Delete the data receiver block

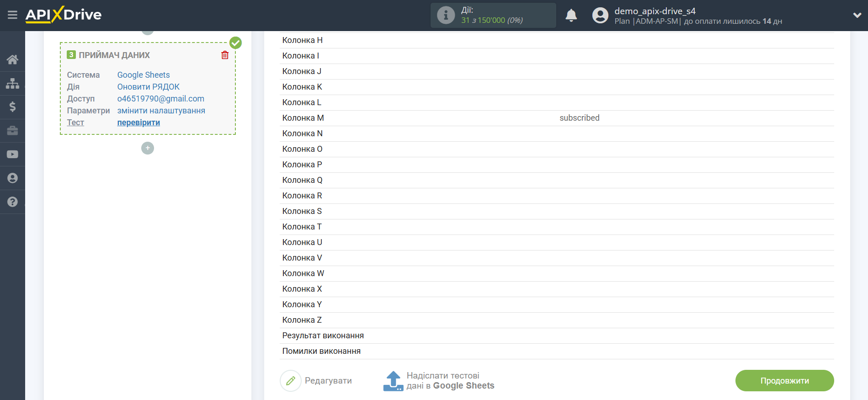pyautogui.click(x=225, y=55)
